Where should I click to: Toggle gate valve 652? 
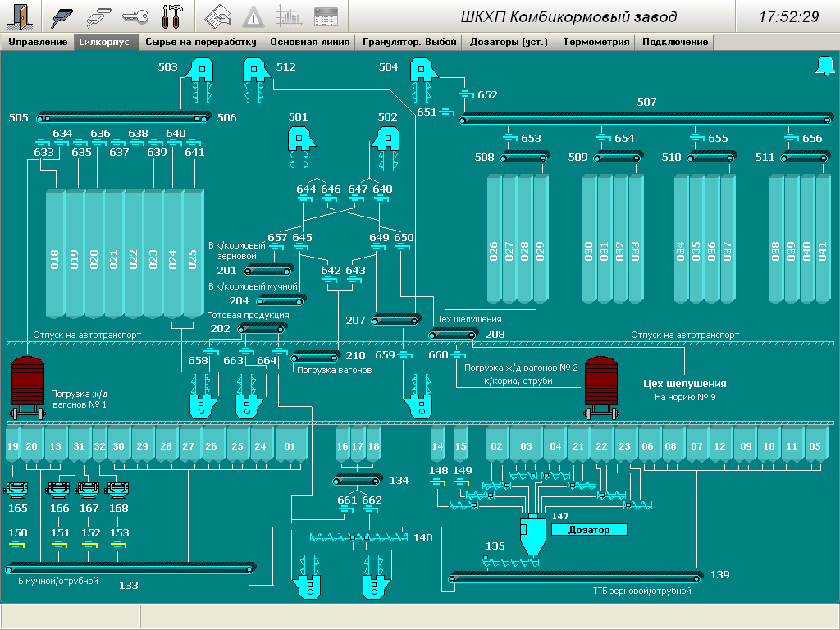466,95
